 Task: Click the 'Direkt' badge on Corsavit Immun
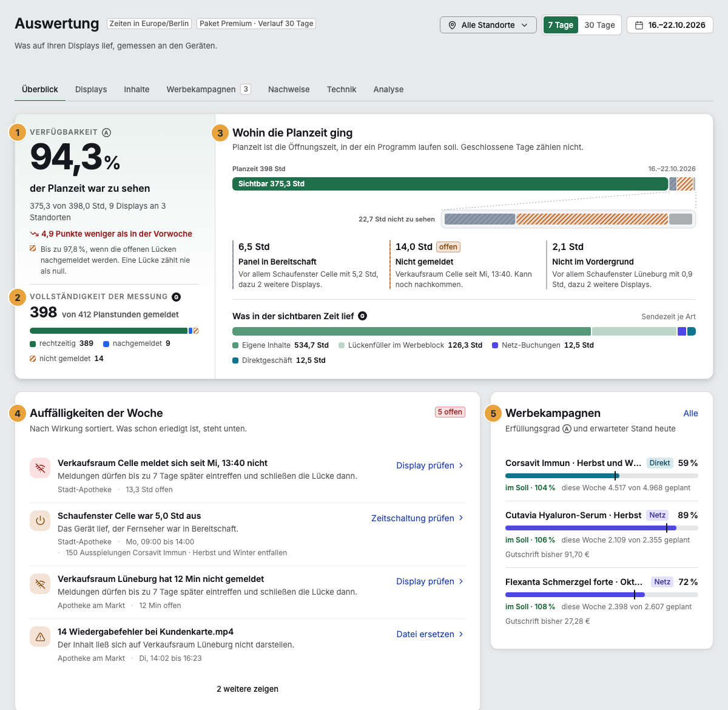(660, 463)
